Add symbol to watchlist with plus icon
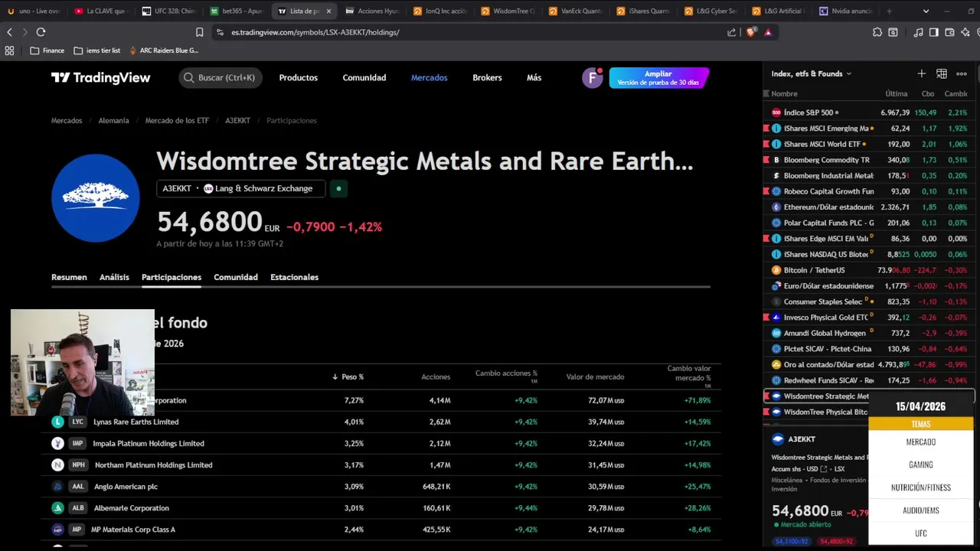 click(921, 73)
